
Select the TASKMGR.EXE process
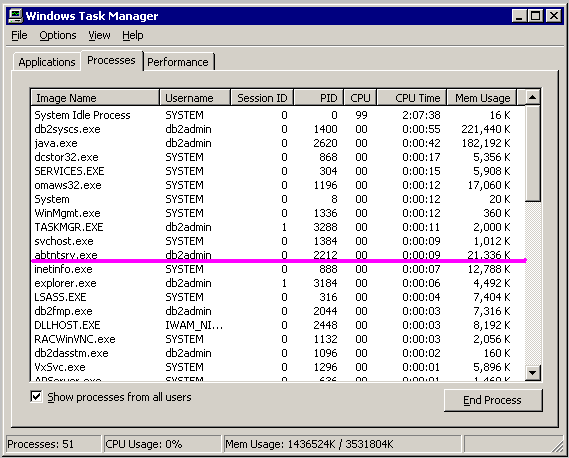[278, 227]
